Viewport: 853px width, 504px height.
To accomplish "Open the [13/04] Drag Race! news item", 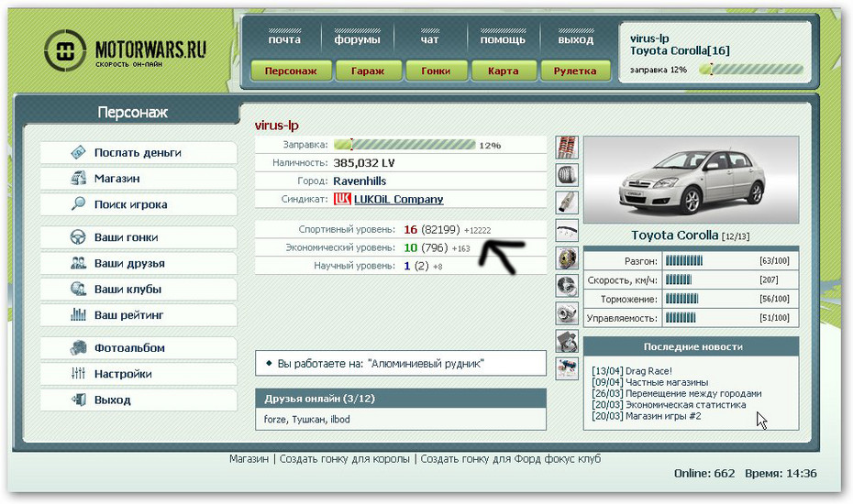I will [632, 371].
